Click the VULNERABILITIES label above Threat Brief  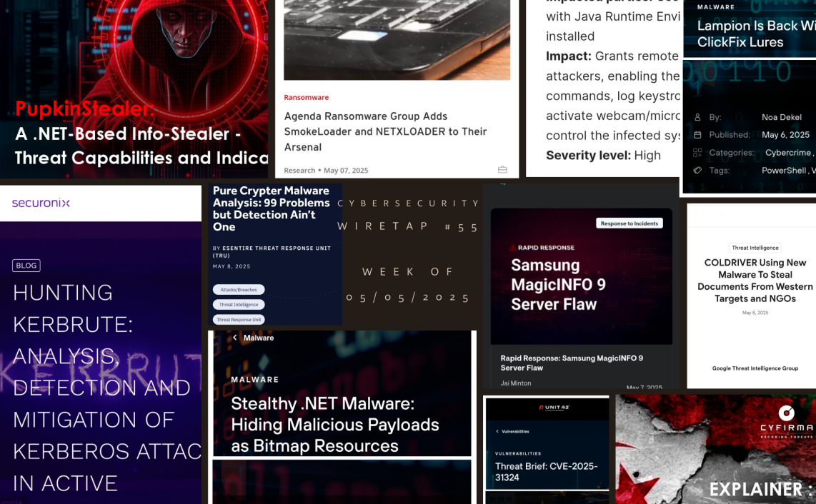tap(518, 453)
